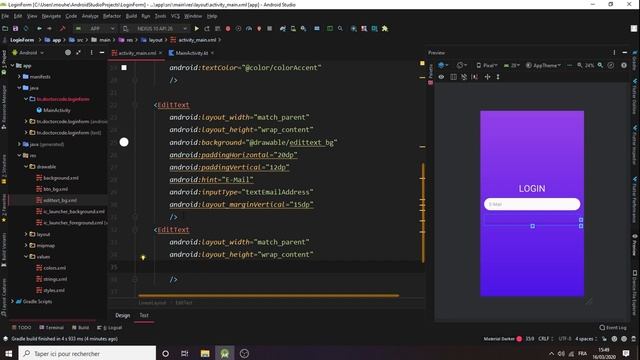This screenshot has width=640, height=360.
Task: Open the Windows notification center icon
Action: click(626, 353)
